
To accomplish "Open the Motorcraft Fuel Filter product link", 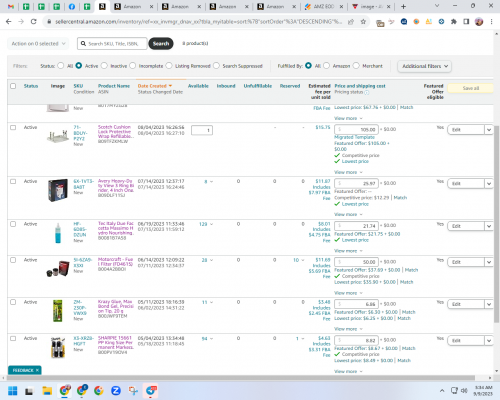I will 115,262.
